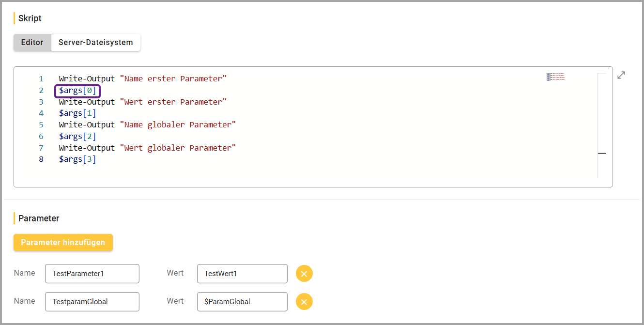Place cursor in "Wert erster Parameter" line
This screenshot has height=325, width=644.
[x=142, y=102]
